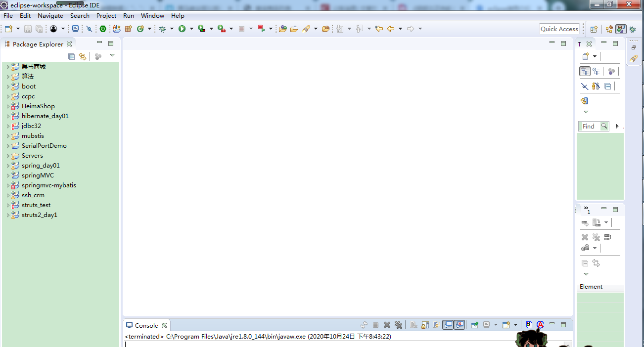This screenshot has width=644, height=347.
Task: Expand the 黑马商城 project
Action: [x=8, y=67]
